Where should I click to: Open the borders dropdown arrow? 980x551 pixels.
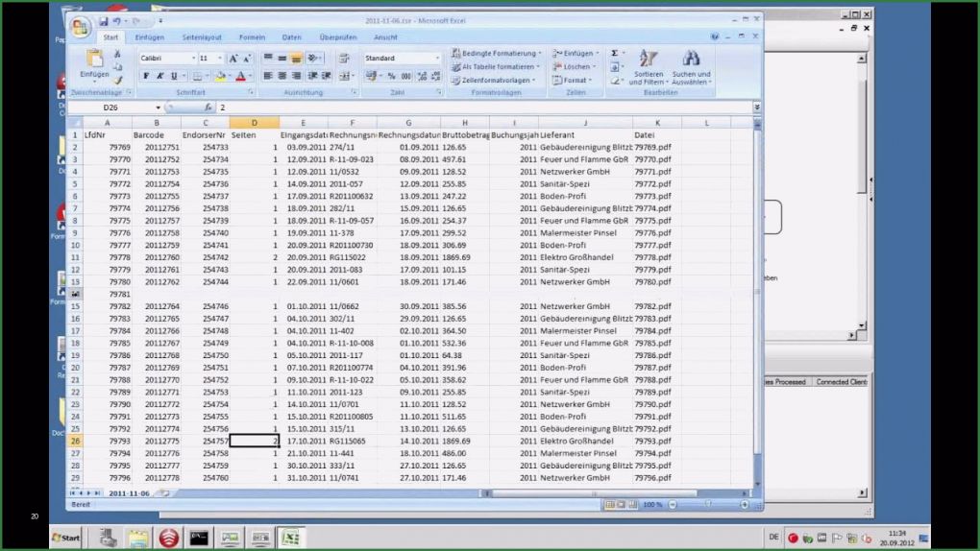point(207,76)
